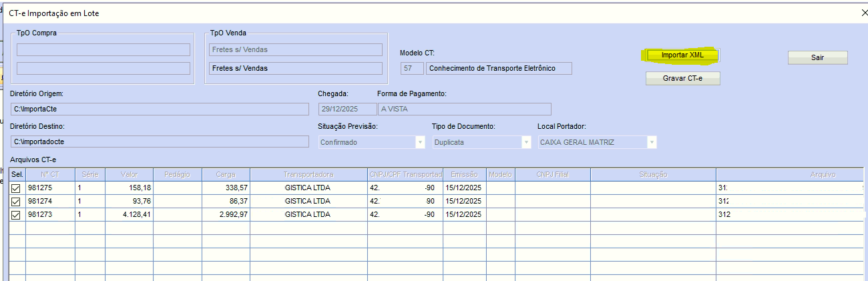
Task: Open the Situação Previsão dropdown
Action: click(420, 142)
